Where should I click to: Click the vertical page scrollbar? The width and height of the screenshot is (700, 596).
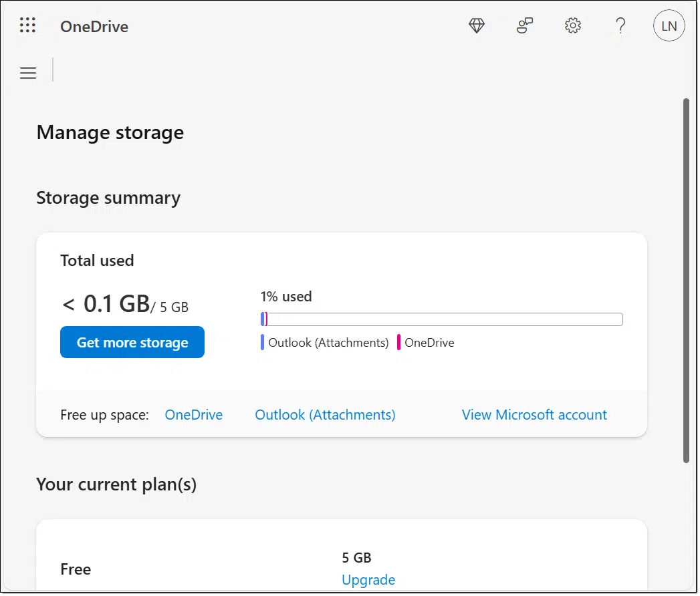point(685,281)
